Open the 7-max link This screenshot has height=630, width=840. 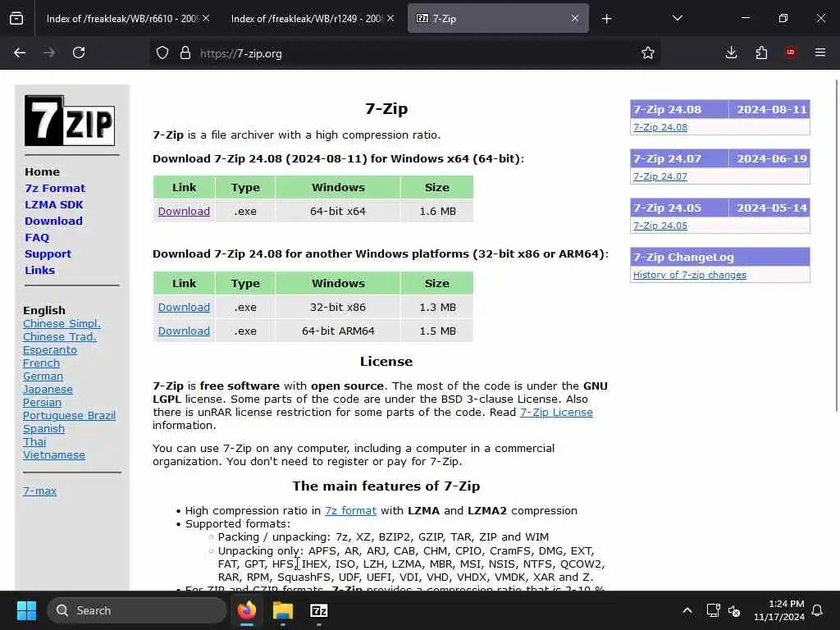(x=39, y=491)
